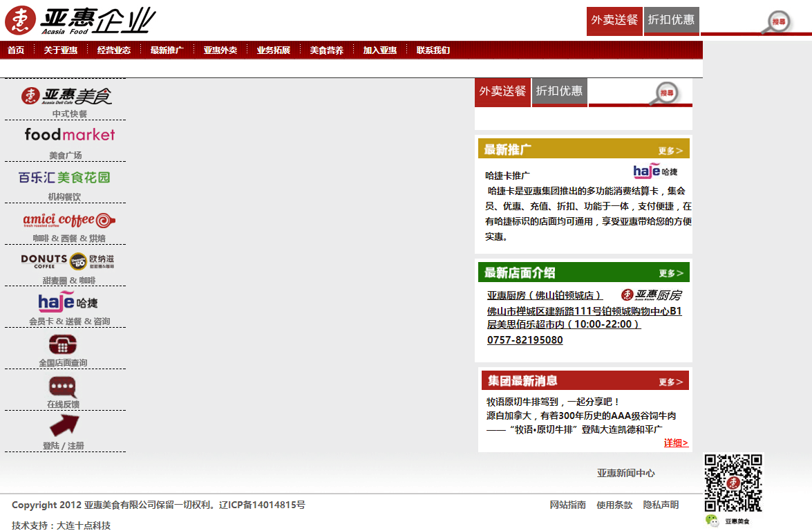Open the 亚惠厨房（佛山铂顿城店）link
The height and width of the screenshot is (531, 812).
tap(545, 295)
